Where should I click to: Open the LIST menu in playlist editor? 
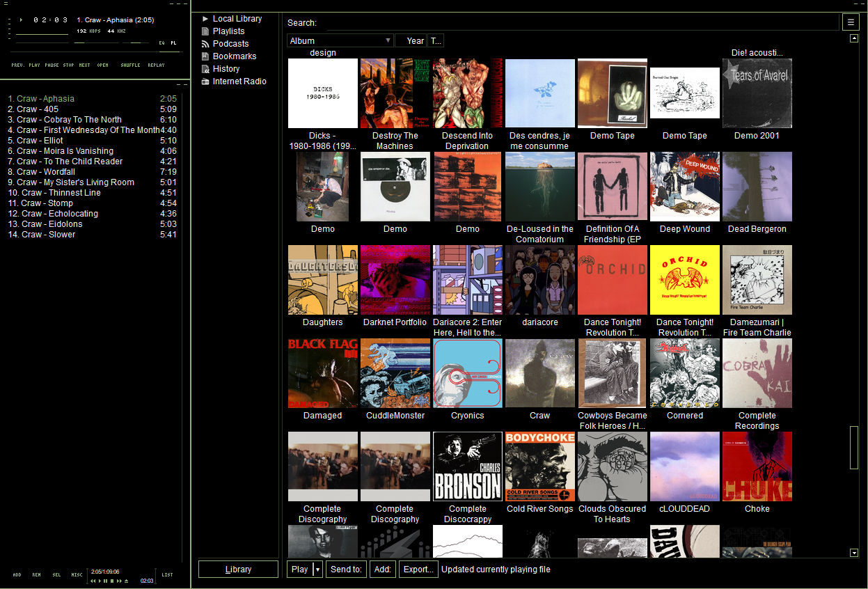click(x=168, y=575)
